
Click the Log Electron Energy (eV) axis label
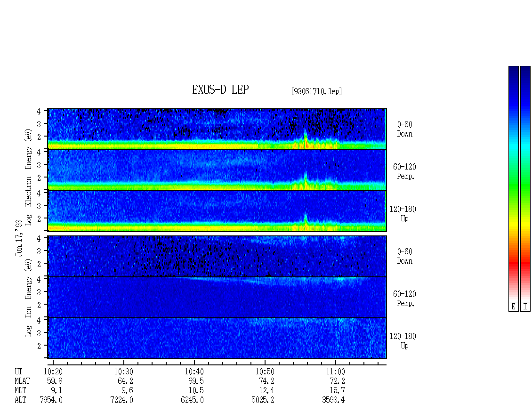pyautogui.click(x=29, y=177)
